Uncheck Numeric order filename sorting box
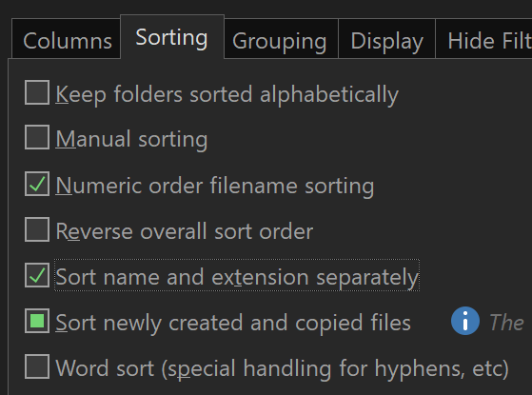532x395 pixels. coord(37,184)
